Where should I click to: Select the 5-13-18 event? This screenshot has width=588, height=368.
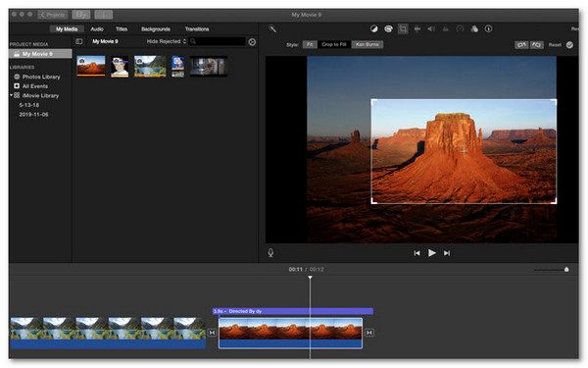(x=28, y=105)
